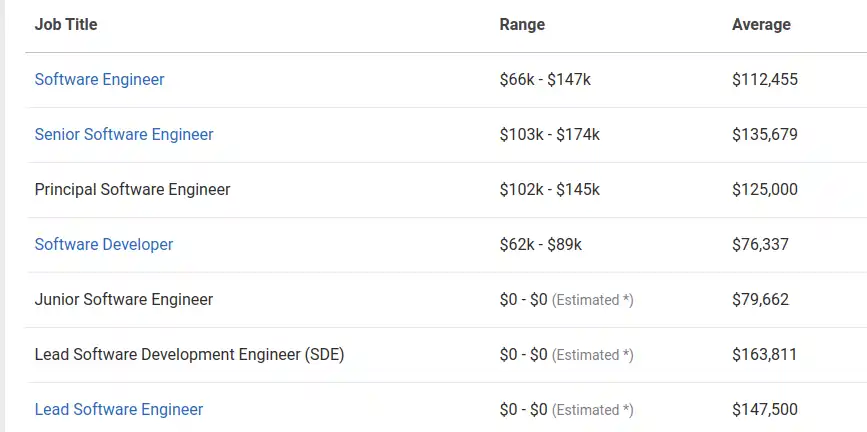This screenshot has height=432, width=867.
Task: Click the Average column header
Action: (x=761, y=24)
